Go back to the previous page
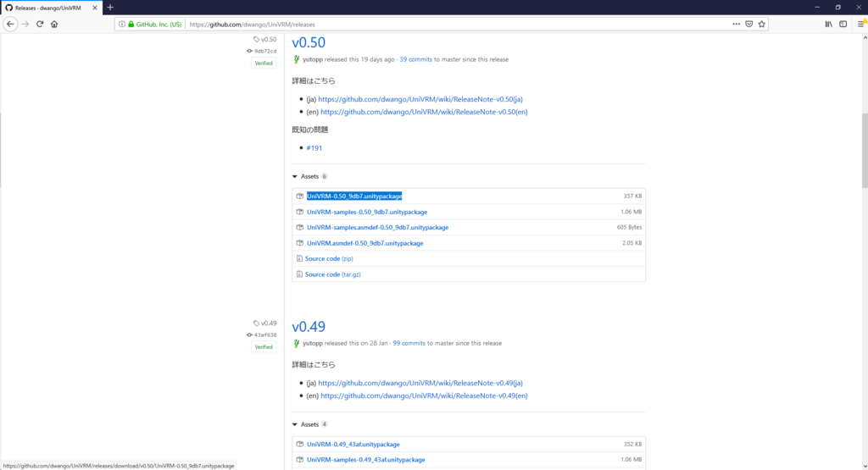868x470 pixels. click(10, 25)
